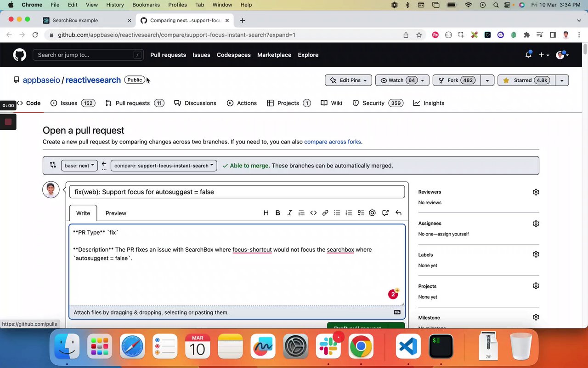The height and width of the screenshot is (368, 588).
Task: Open the Projects settings gear
Action: [536, 286]
